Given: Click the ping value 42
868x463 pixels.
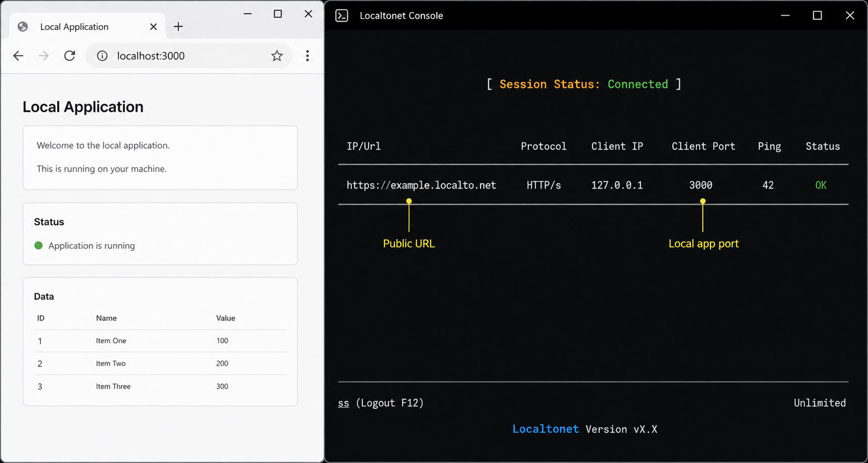Looking at the screenshot, I should tap(768, 186).
